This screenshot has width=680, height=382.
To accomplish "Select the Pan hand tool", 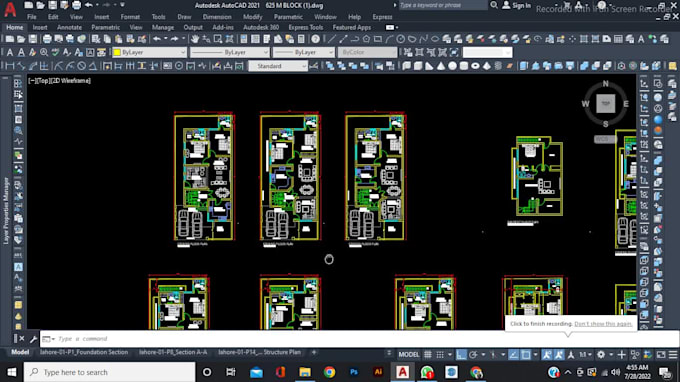I will (195, 39).
